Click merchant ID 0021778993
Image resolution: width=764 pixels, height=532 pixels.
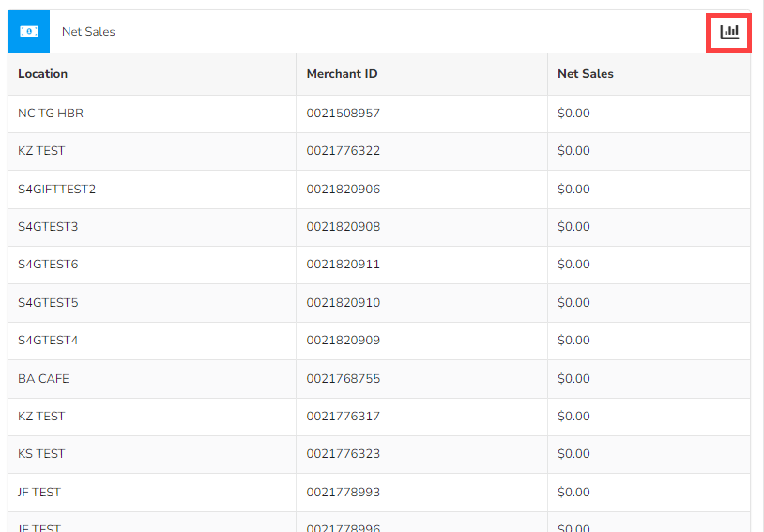coord(343,493)
